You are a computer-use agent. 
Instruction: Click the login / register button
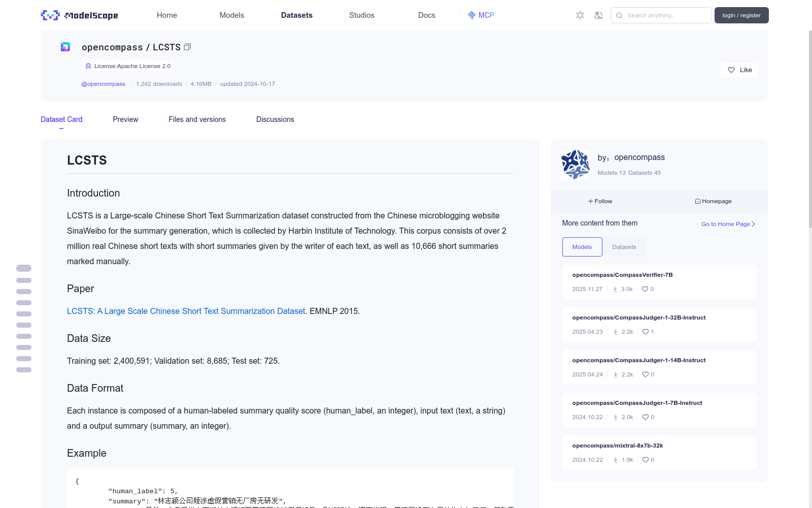coord(741,15)
